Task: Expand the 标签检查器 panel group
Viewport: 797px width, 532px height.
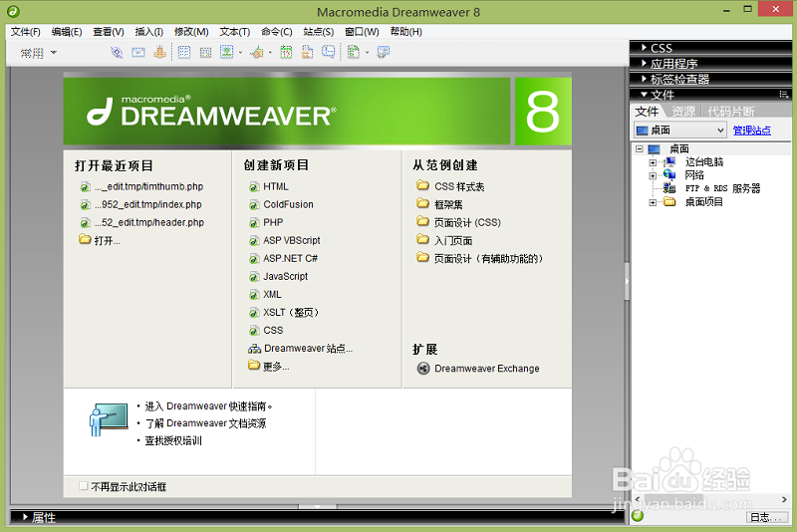Action: click(644, 79)
